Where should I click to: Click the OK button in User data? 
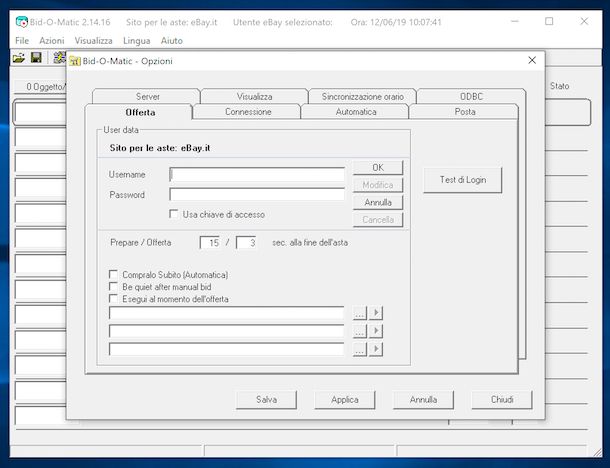[378, 168]
